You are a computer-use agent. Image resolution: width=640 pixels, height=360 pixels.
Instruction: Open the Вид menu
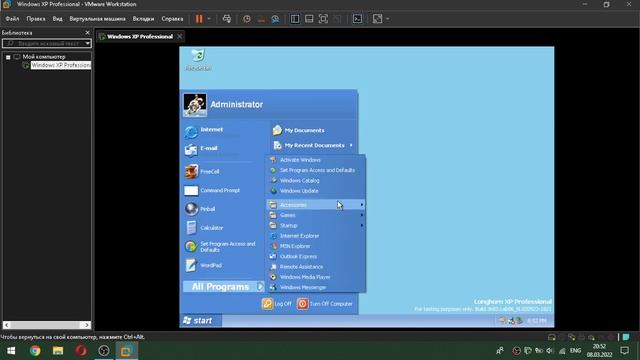(x=58, y=19)
